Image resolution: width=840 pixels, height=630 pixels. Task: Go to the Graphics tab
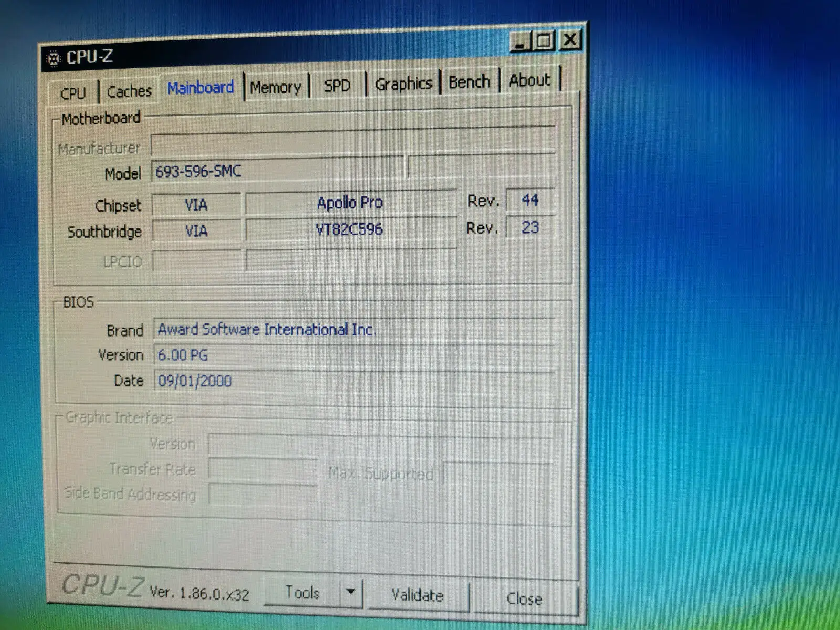tap(403, 83)
